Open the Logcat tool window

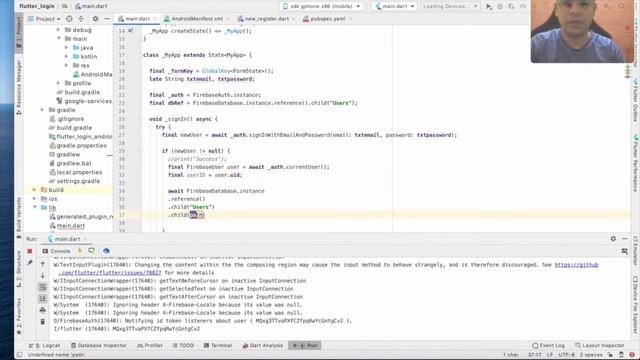click(x=45, y=345)
